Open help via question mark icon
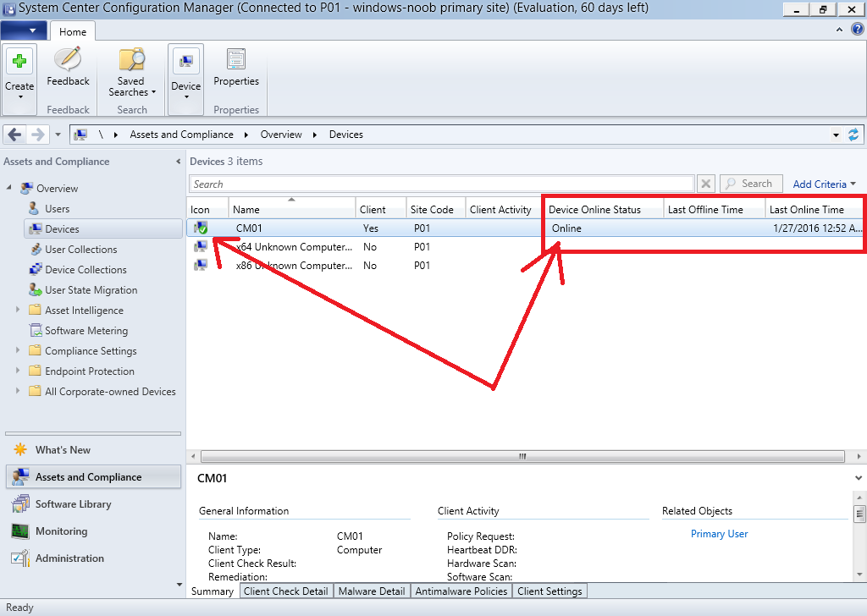867x616 pixels. point(857,30)
